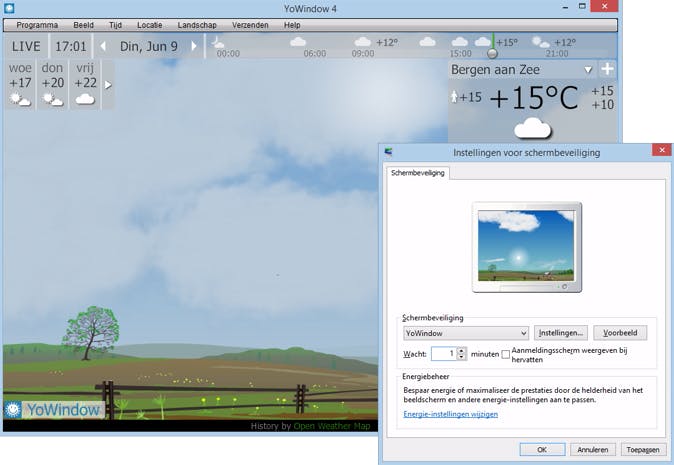The width and height of the screenshot is (674, 465).
Task: Add a new location with plus icon
Action: coord(607,69)
